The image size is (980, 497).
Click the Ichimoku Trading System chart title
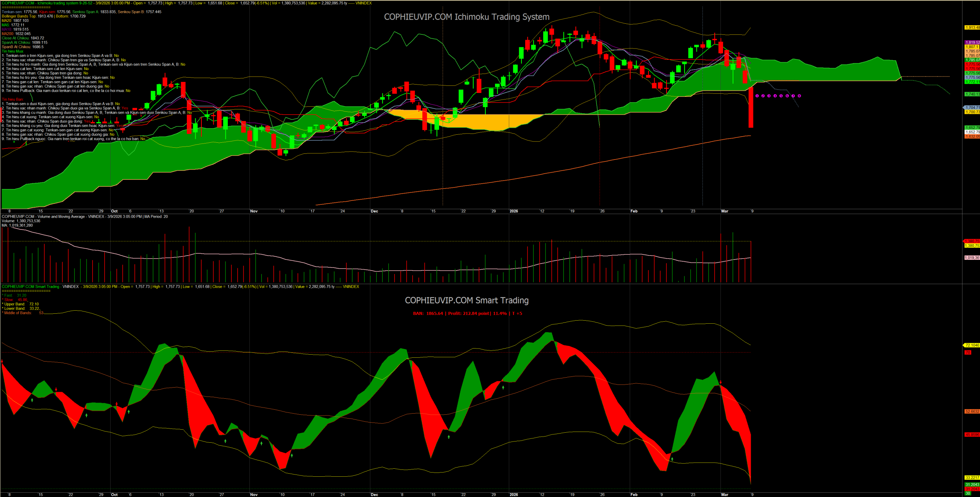[466, 17]
